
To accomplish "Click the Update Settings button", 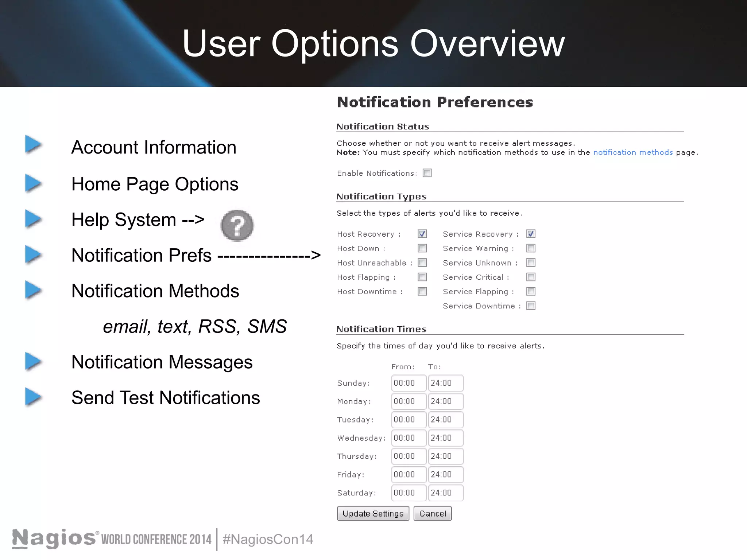I will pos(373,513).
